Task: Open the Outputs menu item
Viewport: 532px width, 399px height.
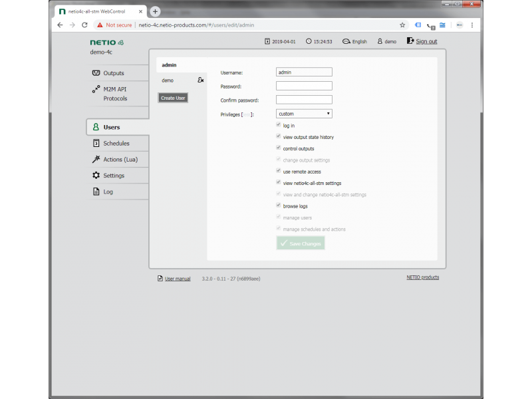Action: (118, 73)
